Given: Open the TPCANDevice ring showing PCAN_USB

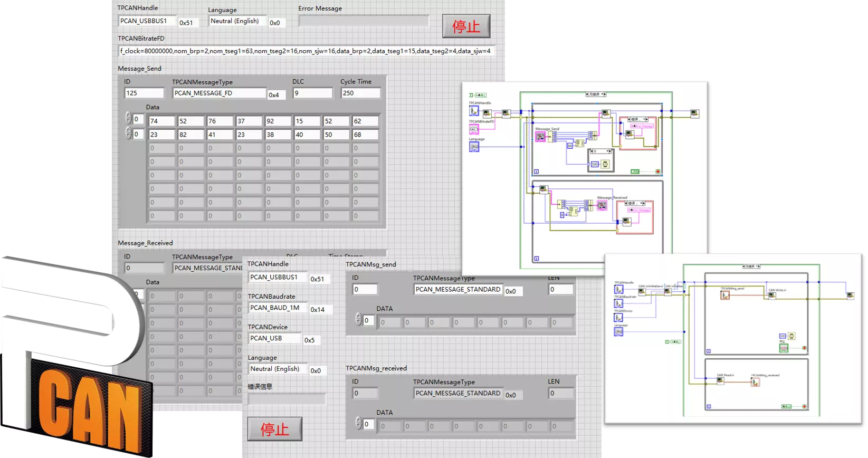Looking at the screenshot, I should point(275,339).
